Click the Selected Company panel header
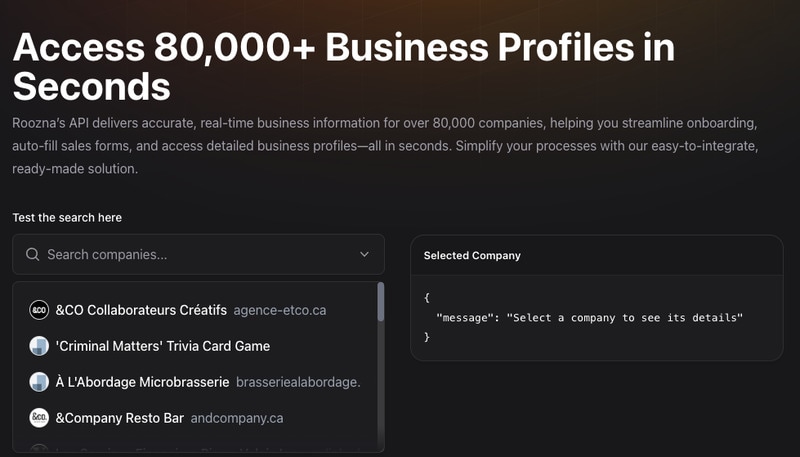This screenshot has height=457, width=800. [x=472, y=256]
